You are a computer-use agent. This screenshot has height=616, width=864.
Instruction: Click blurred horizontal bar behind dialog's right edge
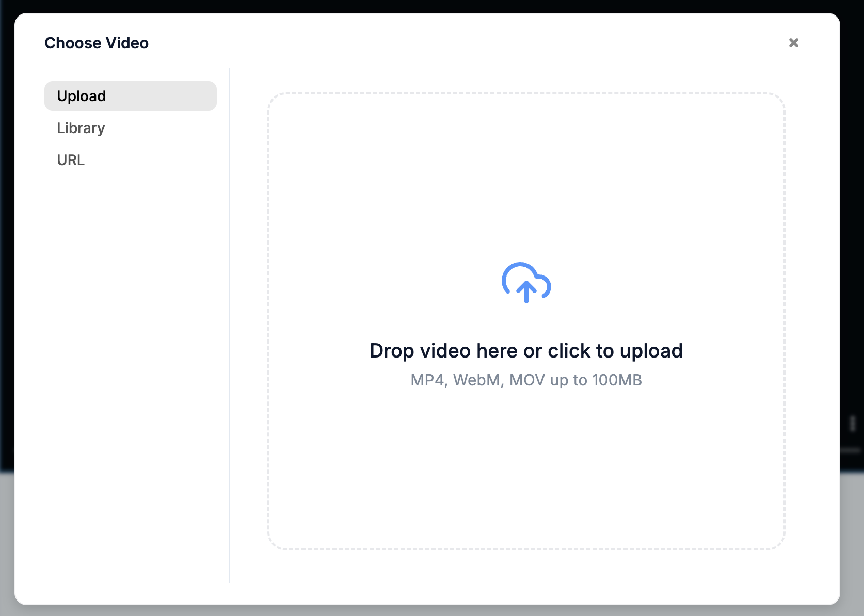[851, 450]
